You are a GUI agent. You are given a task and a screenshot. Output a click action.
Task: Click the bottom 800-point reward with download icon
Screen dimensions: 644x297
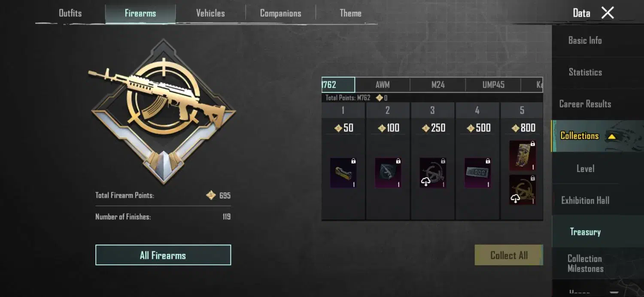tap(522, 189)
